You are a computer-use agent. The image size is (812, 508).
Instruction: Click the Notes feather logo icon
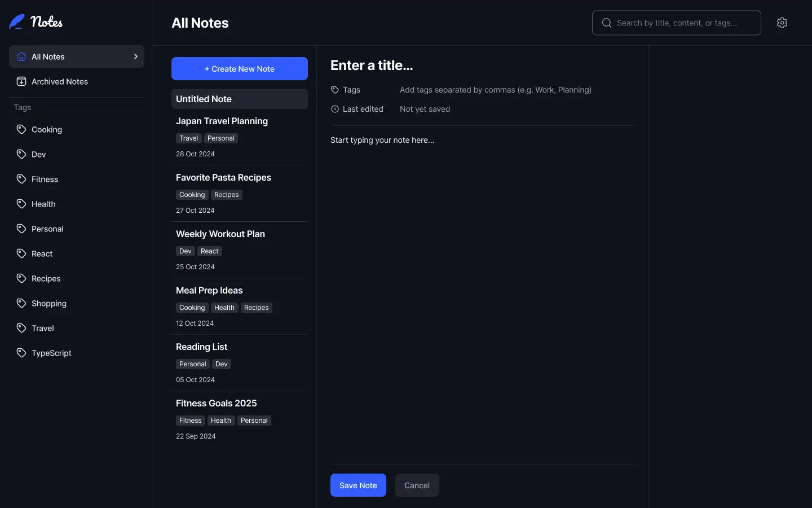coord(17,21)
